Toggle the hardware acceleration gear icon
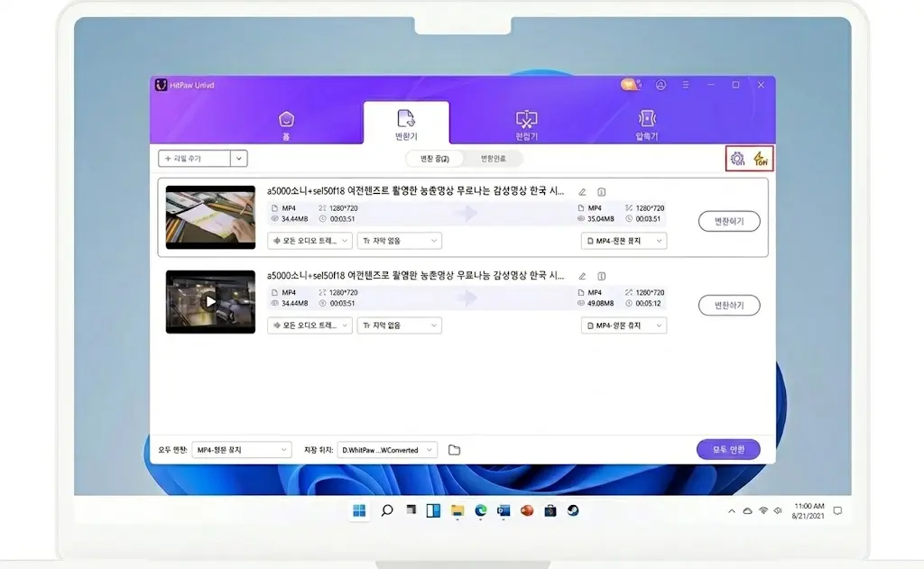This screenshot has height=569, width=924. (x=737, y=159)
